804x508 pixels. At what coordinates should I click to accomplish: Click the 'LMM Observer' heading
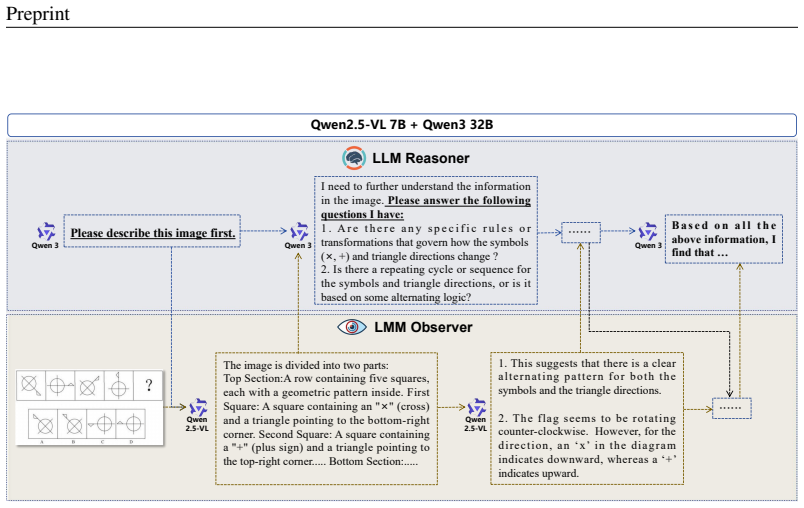coord(424,328)
